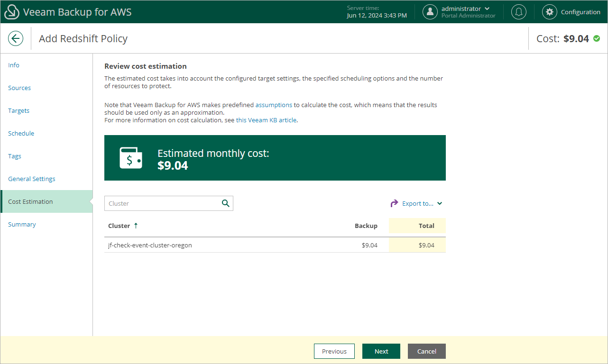Go to the Sources step
Image resolution: width=608 pixels, height=364 pixels.
19,88
